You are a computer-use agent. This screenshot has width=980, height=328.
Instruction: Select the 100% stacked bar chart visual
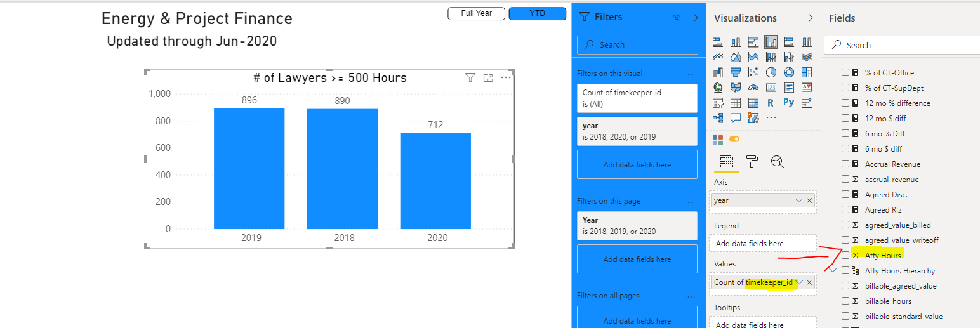click(789, 43)
